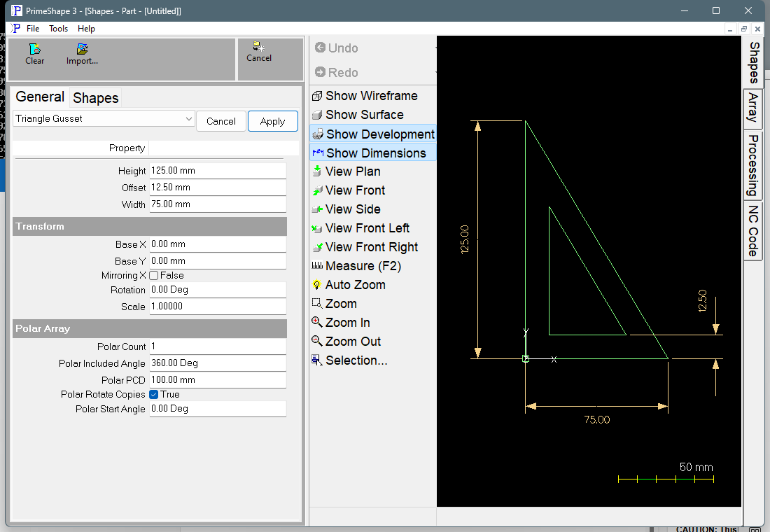Click Zoom Out

pos(346,342)
